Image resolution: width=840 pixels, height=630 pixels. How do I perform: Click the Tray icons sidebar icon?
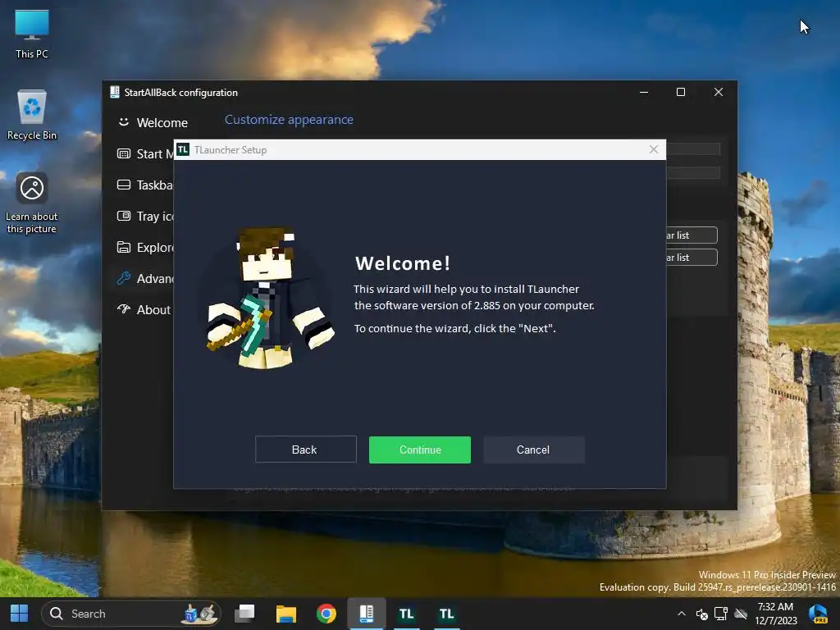click(x=124, y=216)
